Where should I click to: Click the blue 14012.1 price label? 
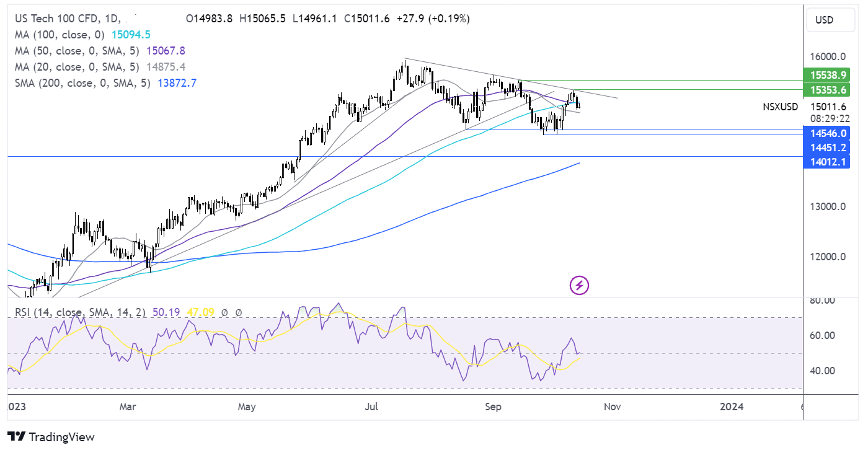(x=825, y=162)
